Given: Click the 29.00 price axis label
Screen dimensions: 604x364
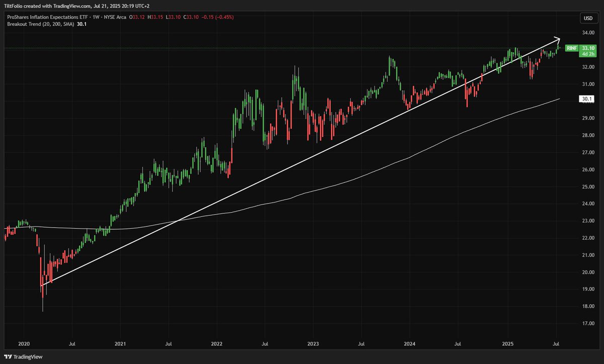Looking at the screenshot, I should (x=589, y=118).
